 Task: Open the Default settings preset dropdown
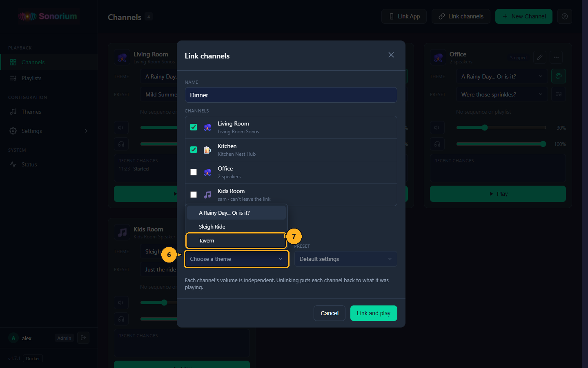345,259
